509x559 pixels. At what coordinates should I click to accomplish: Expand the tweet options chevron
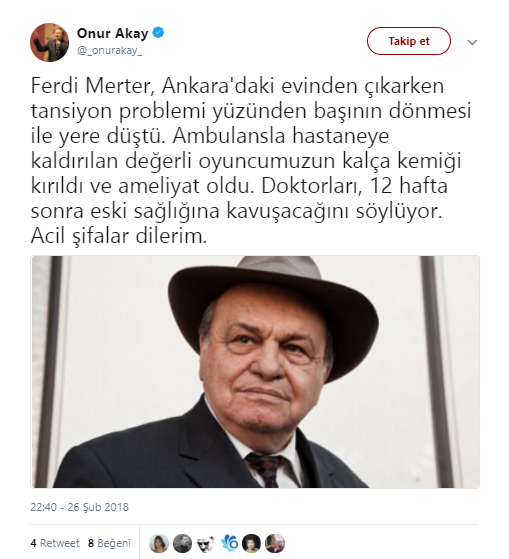point(472,42)
